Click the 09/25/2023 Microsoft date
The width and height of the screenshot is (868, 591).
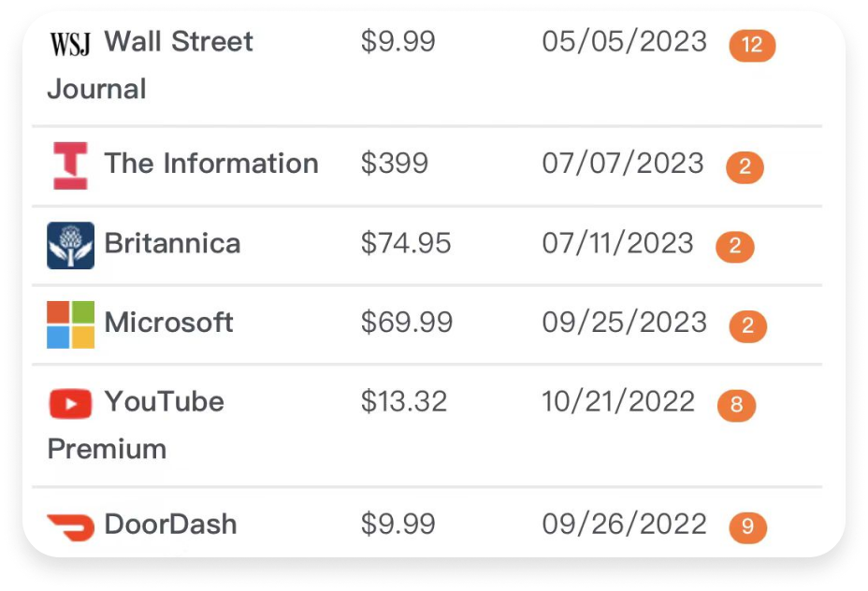[x=624, y=323]
